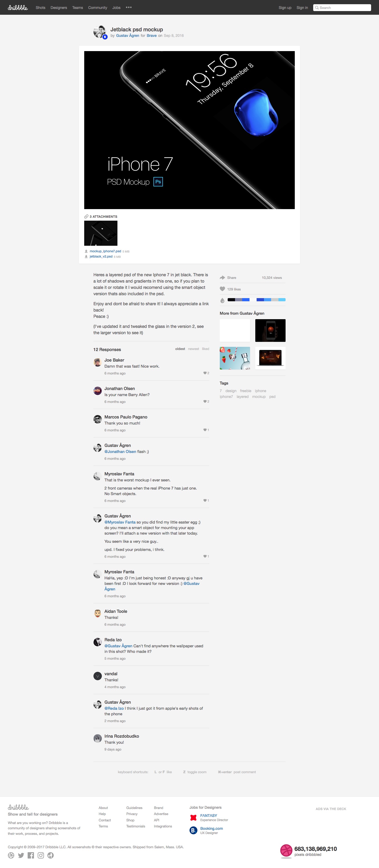Open the three-dots more menu in navbar

point(129,7)
